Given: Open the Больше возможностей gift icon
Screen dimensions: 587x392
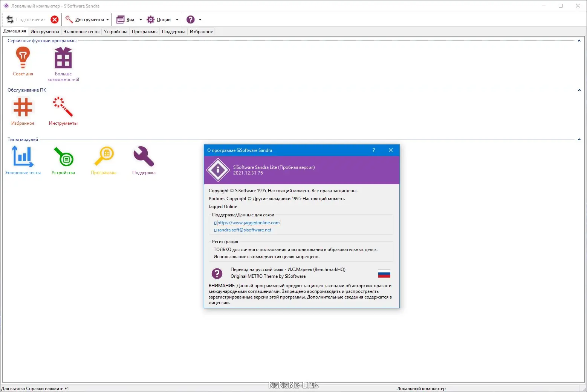Looking at the screenshot, I should (x=63, y=57).
